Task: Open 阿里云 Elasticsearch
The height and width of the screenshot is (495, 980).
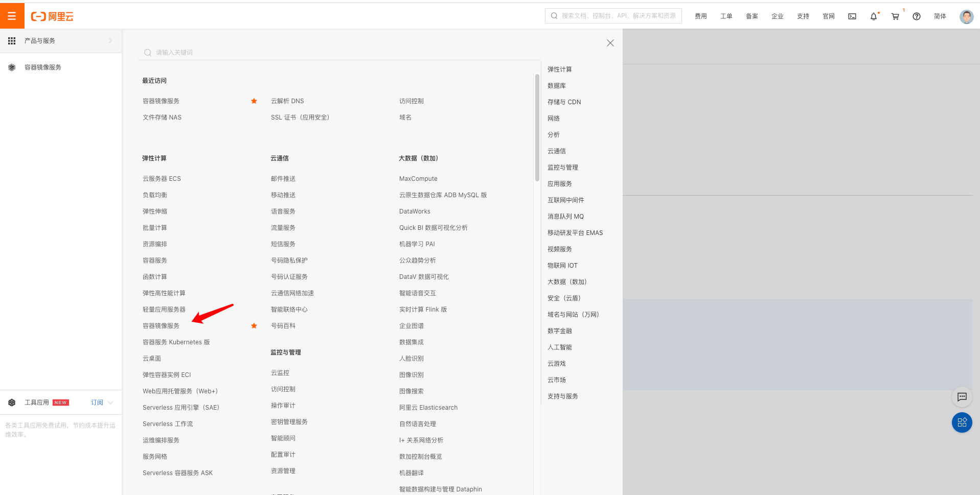Action: coord(428,408)
